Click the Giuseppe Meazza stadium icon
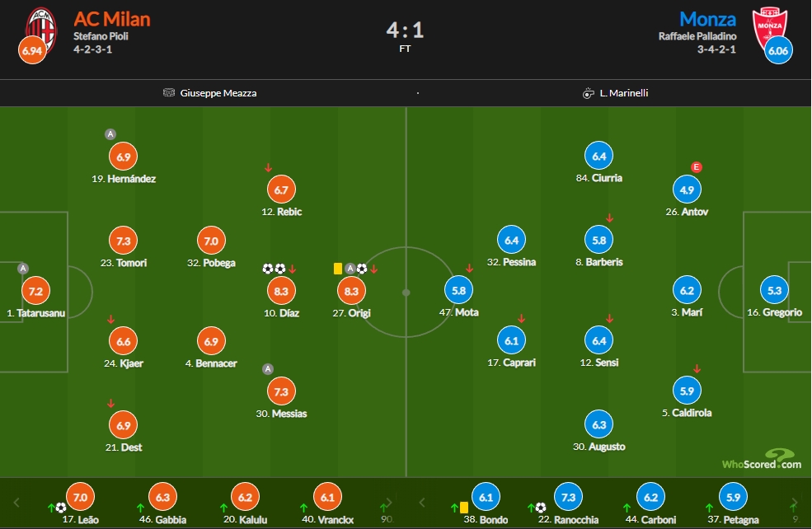Screen dimensions: 812x529 tap(169, 92)
